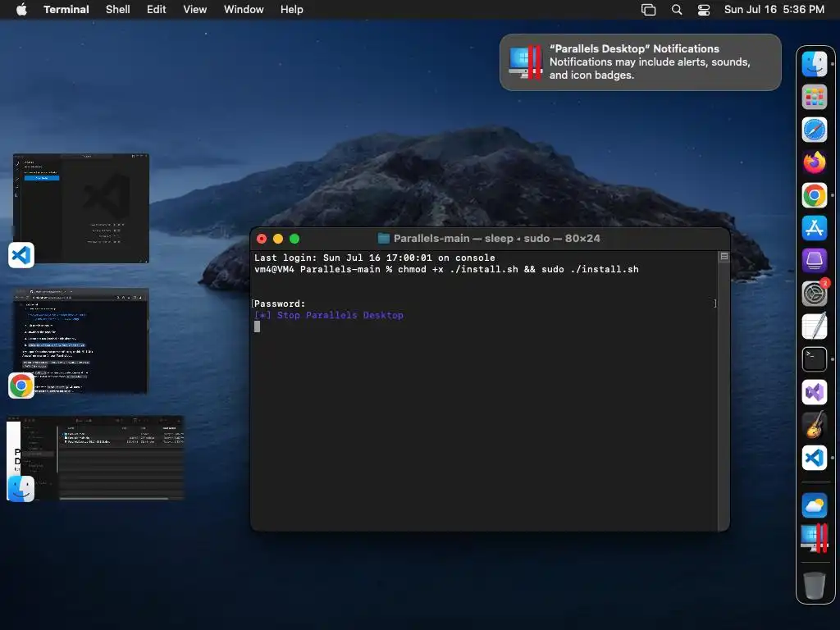Click the date and time clock
The width and height of the screenshot is (840, 630).
click(x=774, y=10)
